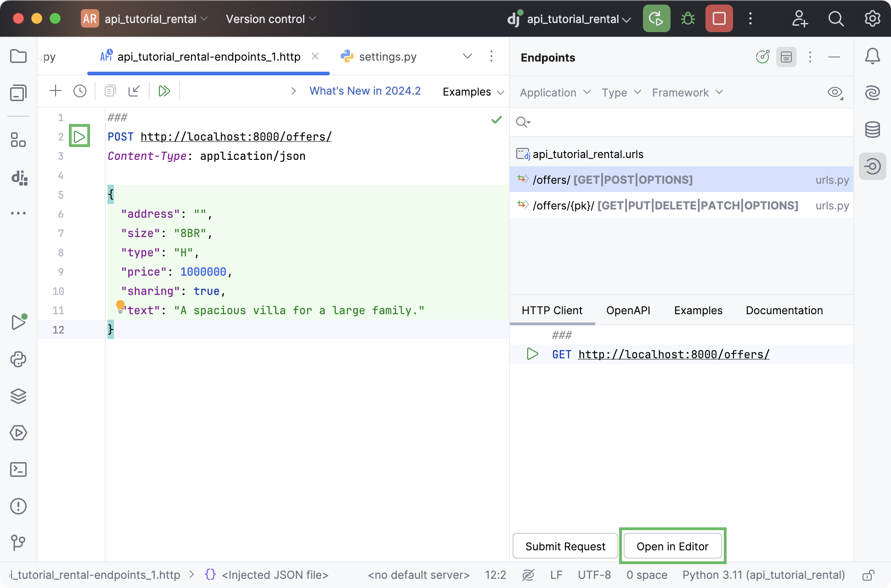
Task: Open the Database tool window
Action: pyautogui.click(x=872, y=130)
